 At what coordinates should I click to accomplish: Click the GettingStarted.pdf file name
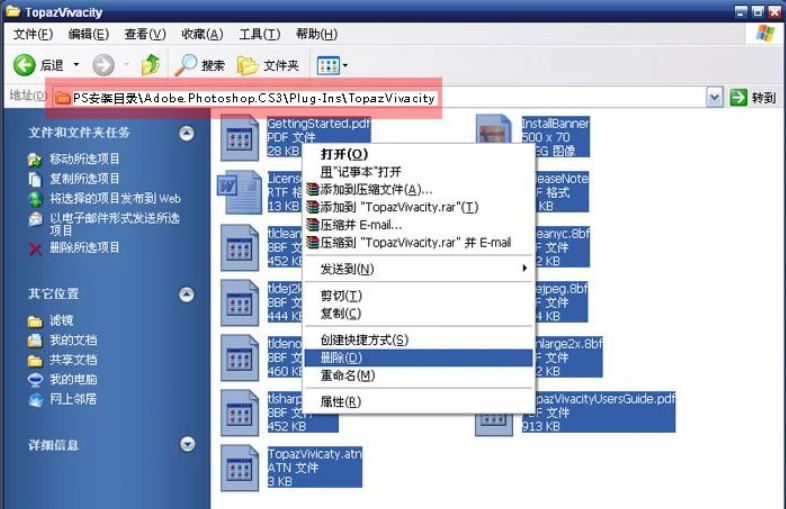319,123
